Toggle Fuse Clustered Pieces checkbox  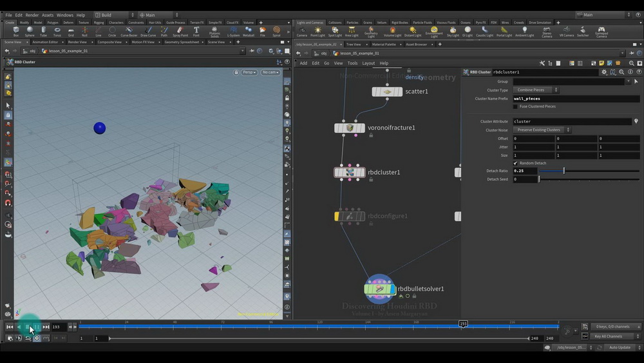(x=515, y=106)
